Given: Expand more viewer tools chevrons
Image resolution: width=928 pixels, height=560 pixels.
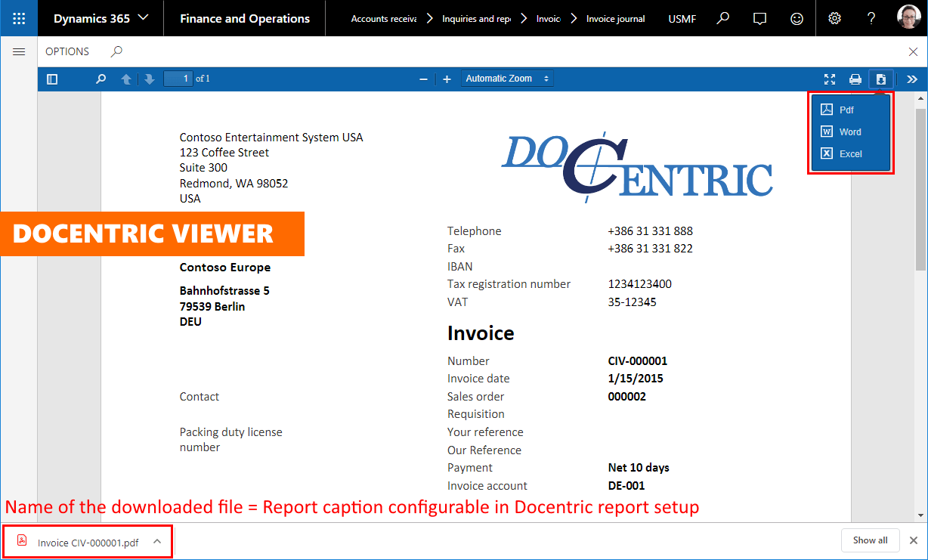Looking at the screenshot, I should pos(912,79).
